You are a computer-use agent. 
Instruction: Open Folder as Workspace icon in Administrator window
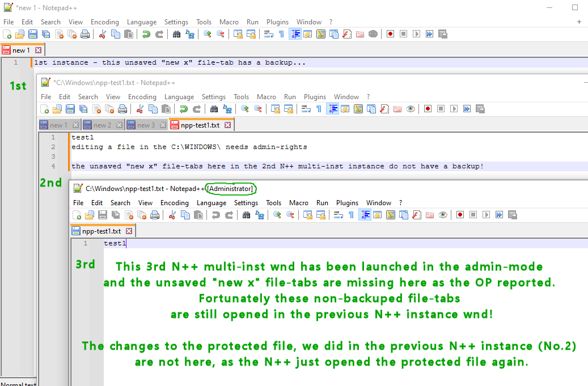[430, 215]
